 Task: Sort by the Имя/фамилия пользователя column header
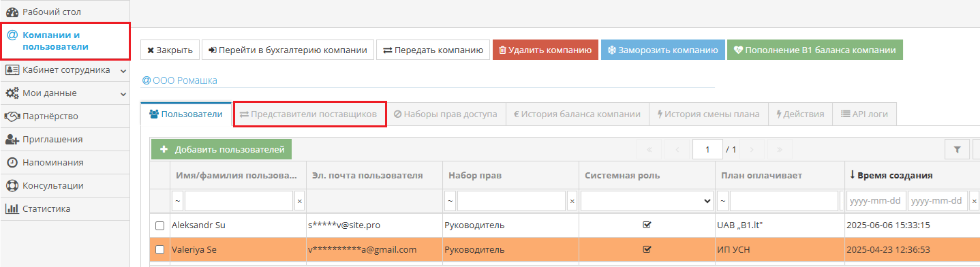click(236, 175)
